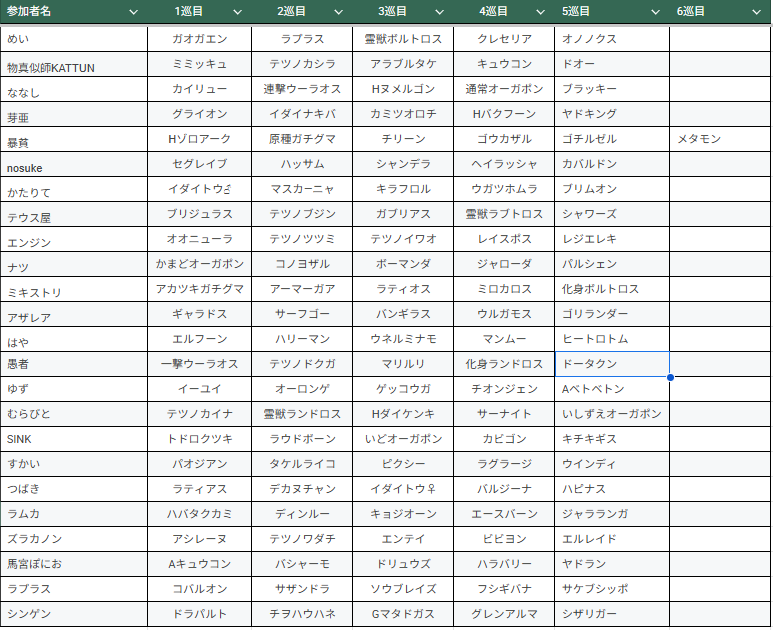Select the cell containing いどオーガポン
Screen dimensions: 773x630
pyautogui.click(x=403, y=439)
